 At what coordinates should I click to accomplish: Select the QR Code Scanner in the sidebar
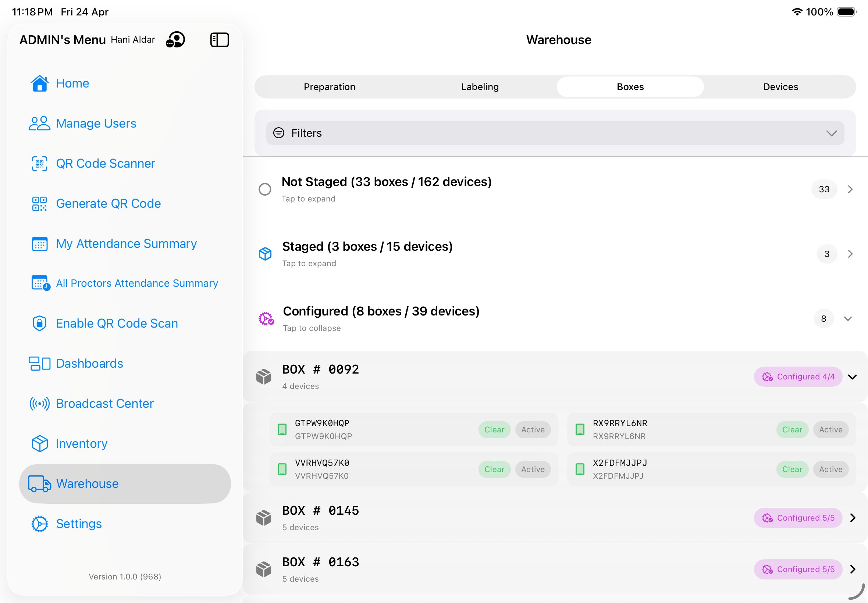(x=106, y=163)
